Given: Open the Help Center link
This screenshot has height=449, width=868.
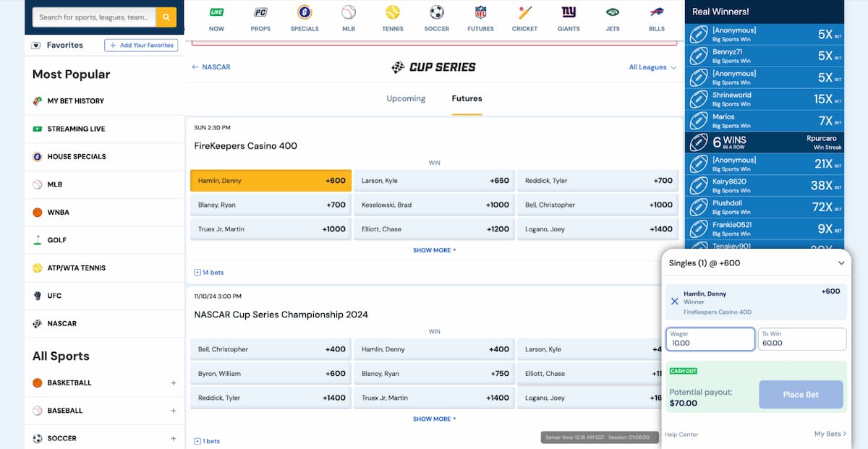Looking at the screenshot, I should pyautogui.click(x=681, y=435).
